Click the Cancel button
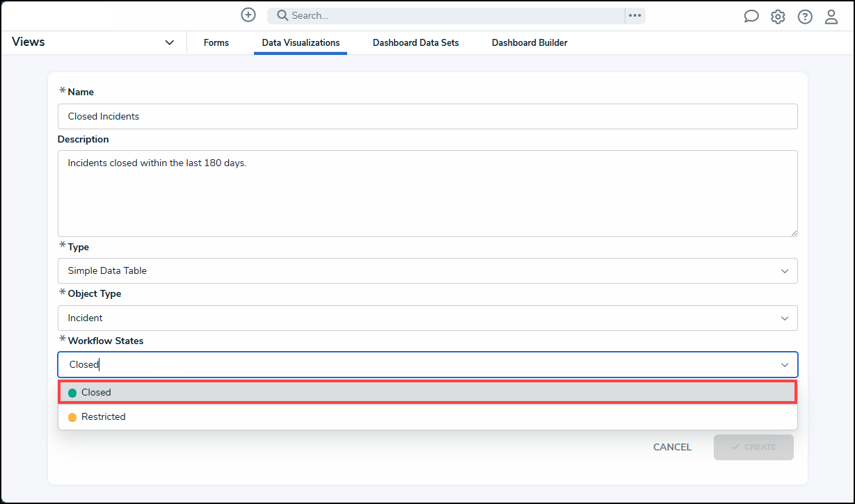 672,447
